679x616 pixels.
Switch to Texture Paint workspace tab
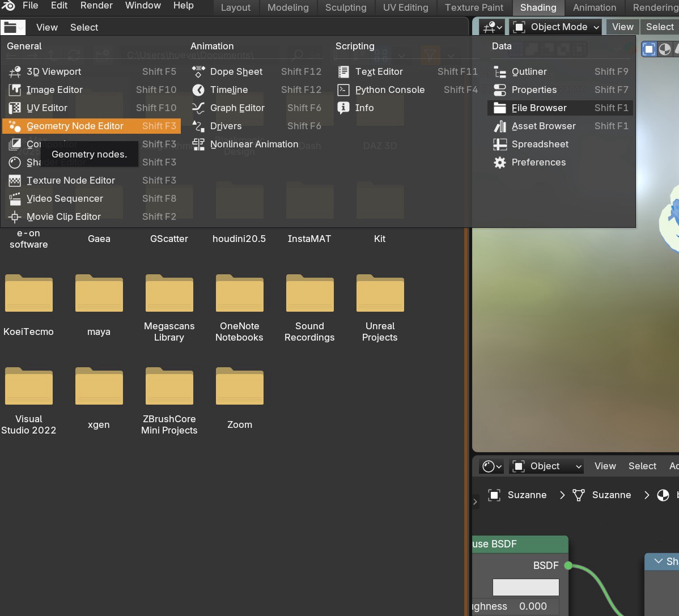pyautogui.click(x=474, y=7)
